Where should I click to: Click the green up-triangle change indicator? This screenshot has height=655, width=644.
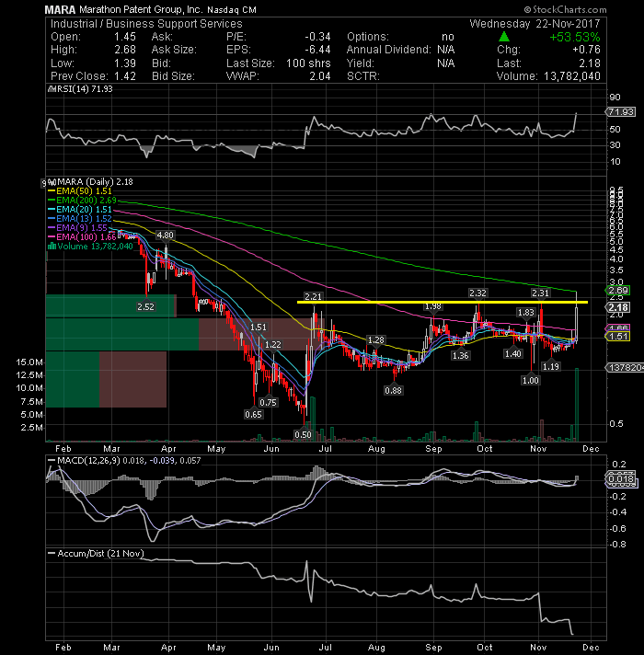click(x=504, y=37)
